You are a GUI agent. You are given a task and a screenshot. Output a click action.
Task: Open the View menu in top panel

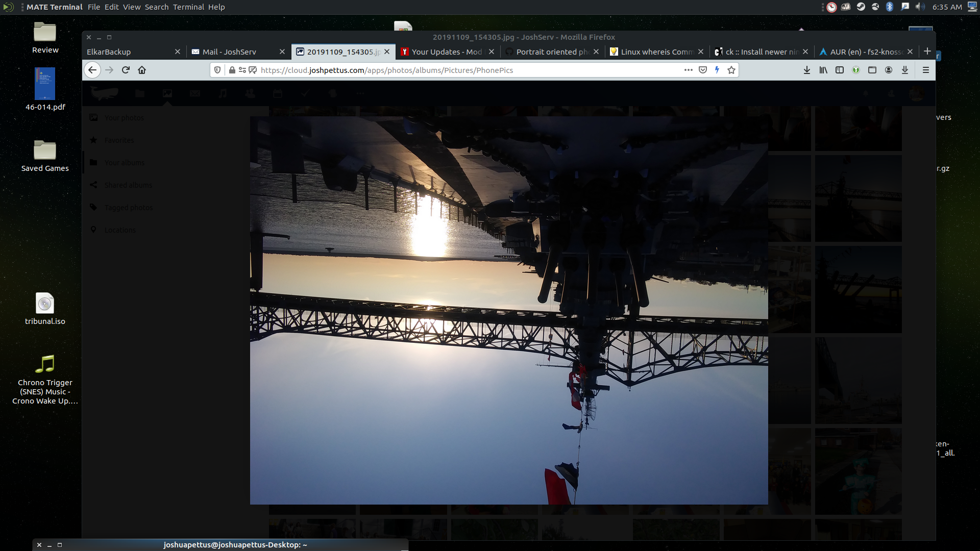point(132,7)
